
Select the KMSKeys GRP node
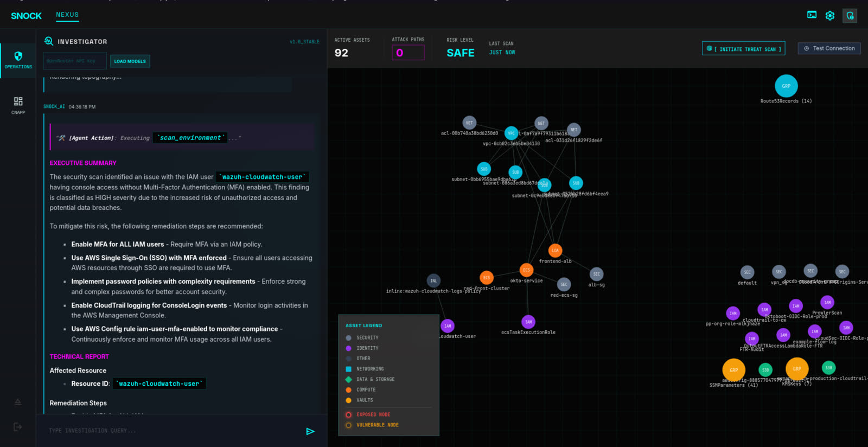tap(797, 369)
